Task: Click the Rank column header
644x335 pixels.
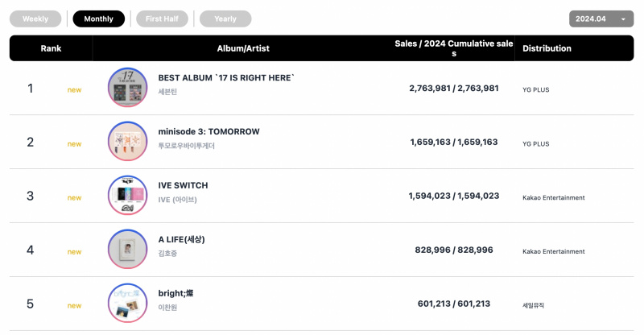Action: (x=51, y=48)
